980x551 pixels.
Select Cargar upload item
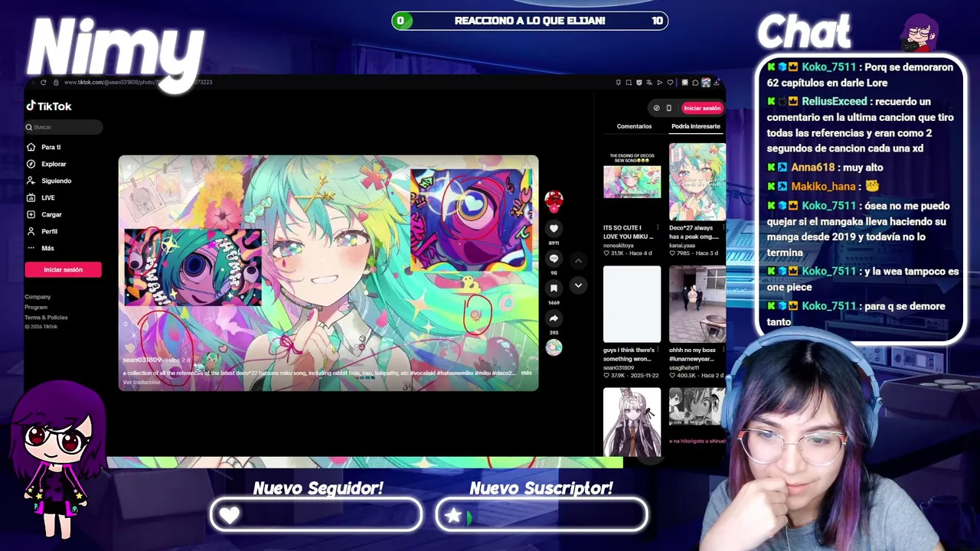44,214
